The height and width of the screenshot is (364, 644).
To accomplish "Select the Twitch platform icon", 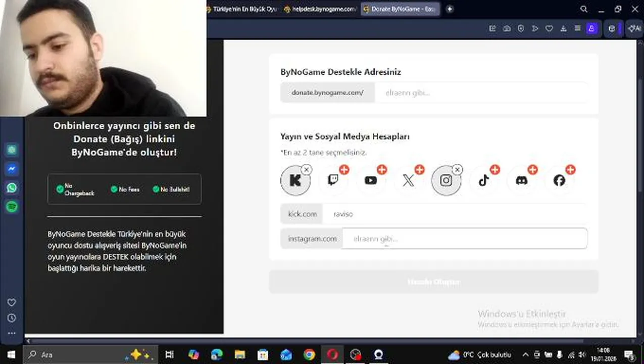I will 333,180.
